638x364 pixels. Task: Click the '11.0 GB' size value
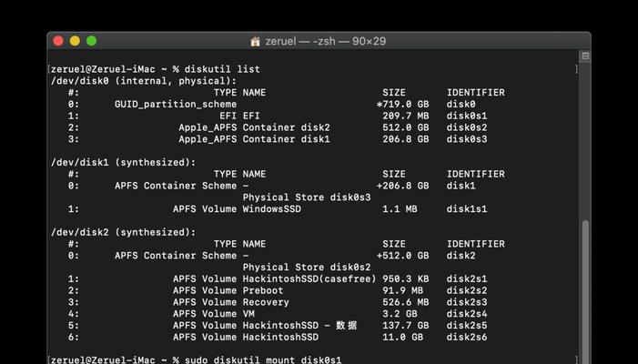[x=403, y=338]
